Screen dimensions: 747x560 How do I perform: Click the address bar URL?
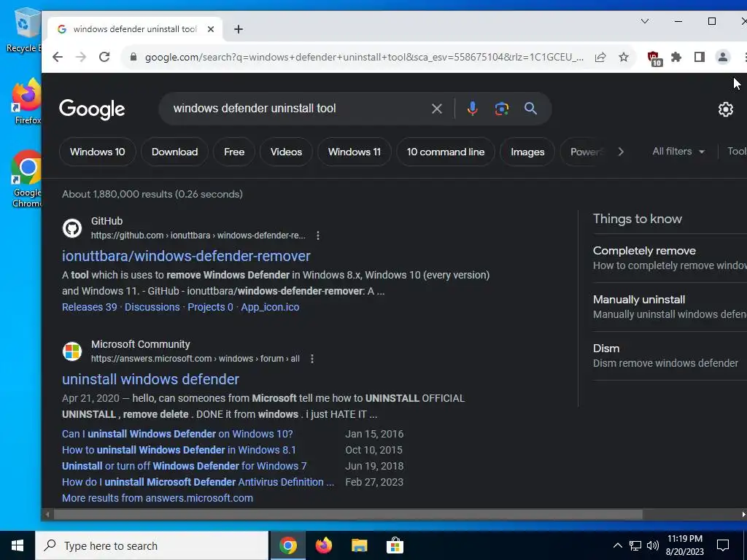(364, 57)
